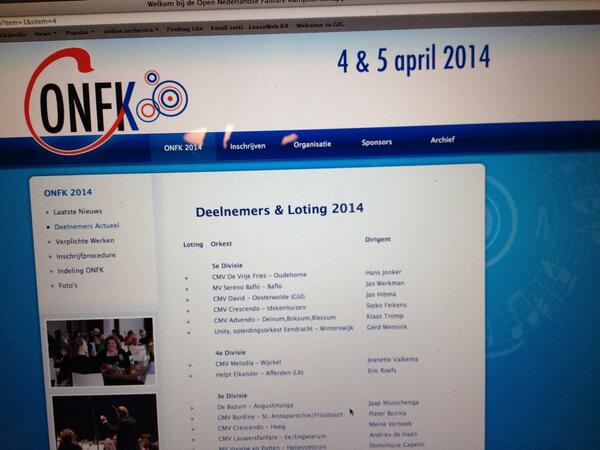Click the ONFK 2014 sidebar heading

pyautogui.click(x=68, y=192)
